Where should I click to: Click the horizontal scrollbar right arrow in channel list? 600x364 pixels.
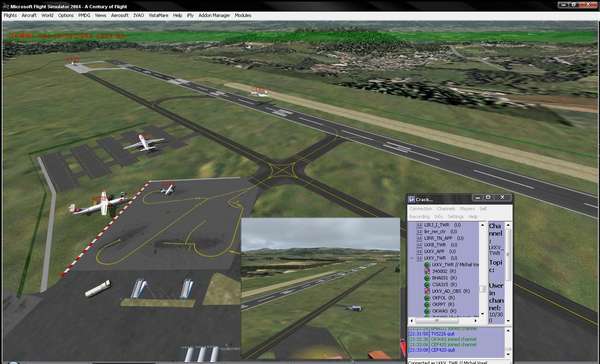point(475,320)
